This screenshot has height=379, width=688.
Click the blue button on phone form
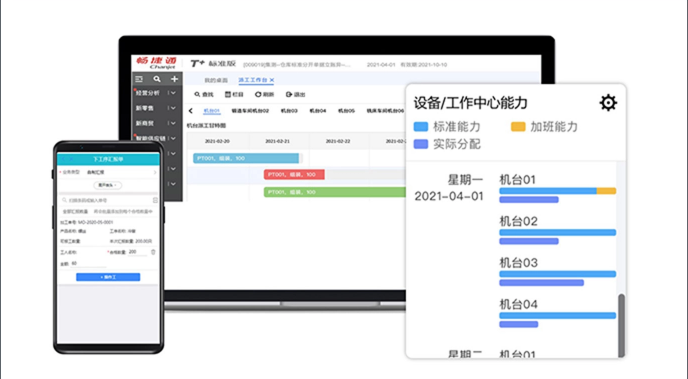coord(108,277)
